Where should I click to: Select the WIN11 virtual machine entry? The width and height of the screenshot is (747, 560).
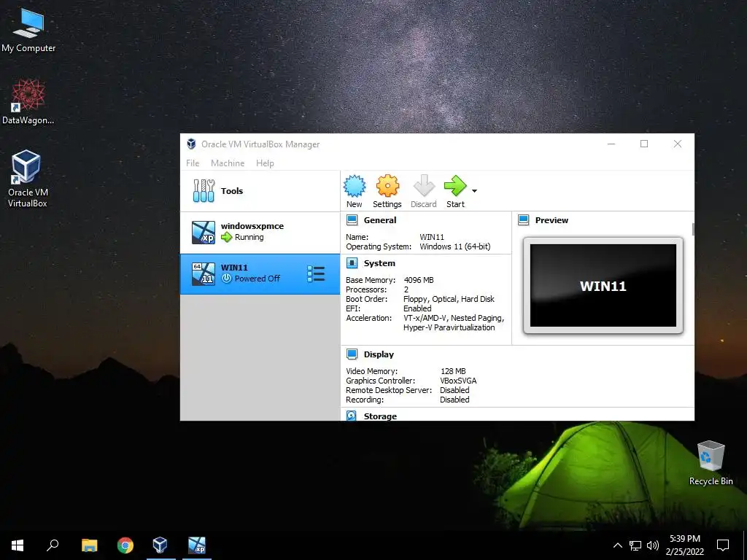click(x=260, y=274)
